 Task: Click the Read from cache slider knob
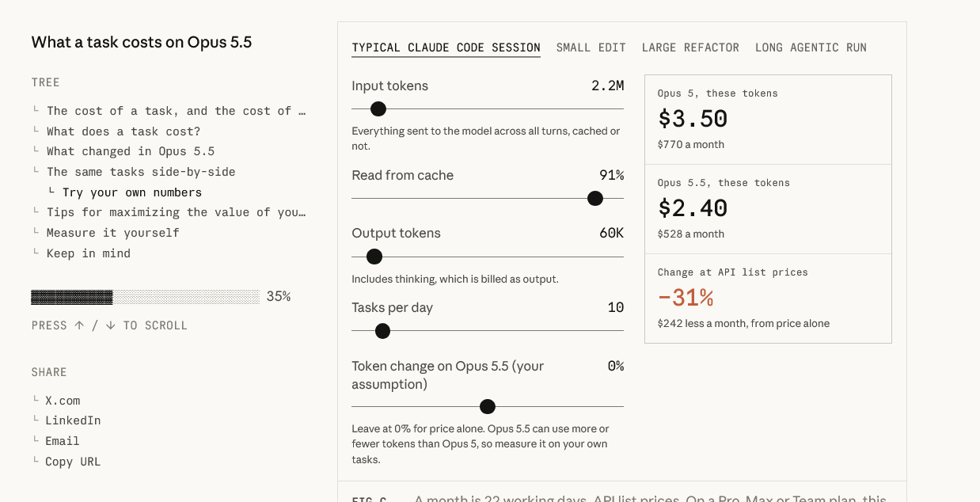tap(595, 199)
